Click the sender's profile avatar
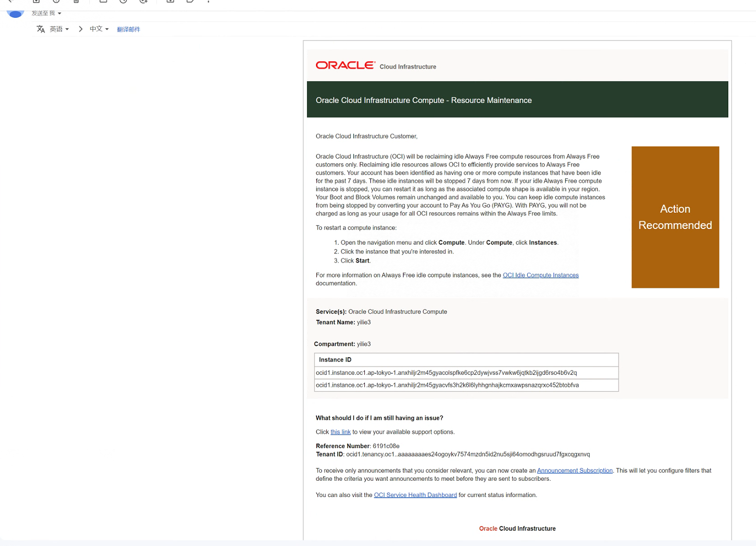The width and height of the screenshot is (756, 546). tap(15, 13)
